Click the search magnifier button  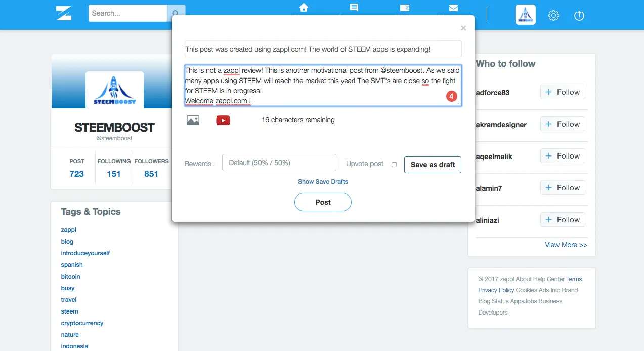pyautogui.click(x=176, y=13)
